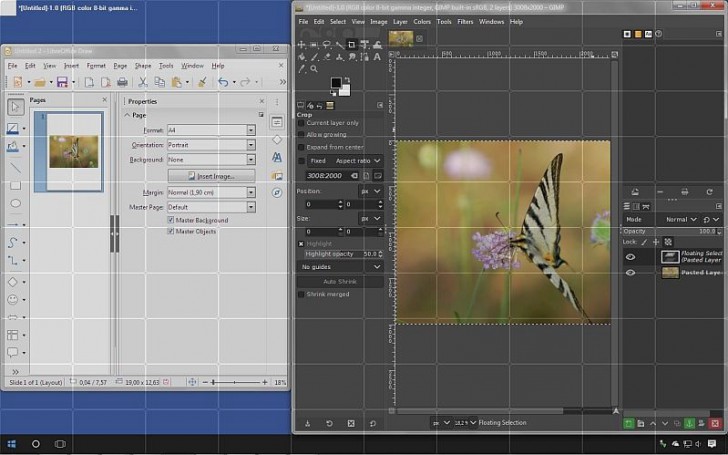Open GIMP Colors menu
Screen dimensions: 728x455
(x=422, y=22)
